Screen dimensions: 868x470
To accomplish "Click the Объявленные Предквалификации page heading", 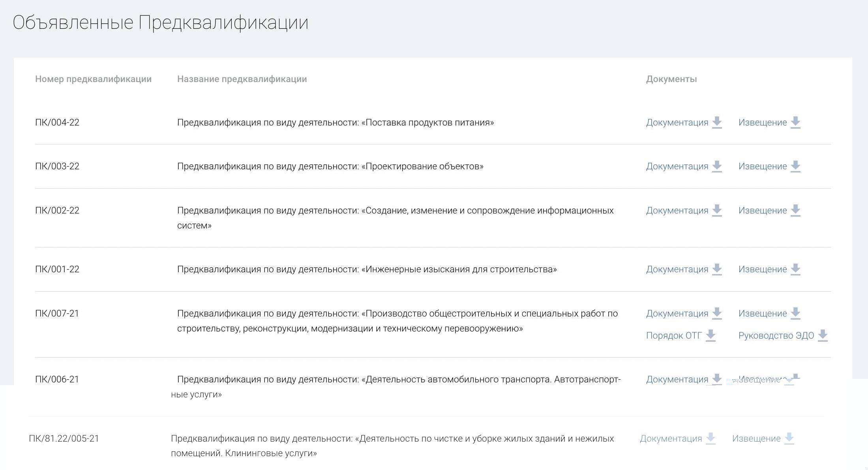I will point(160,22).
